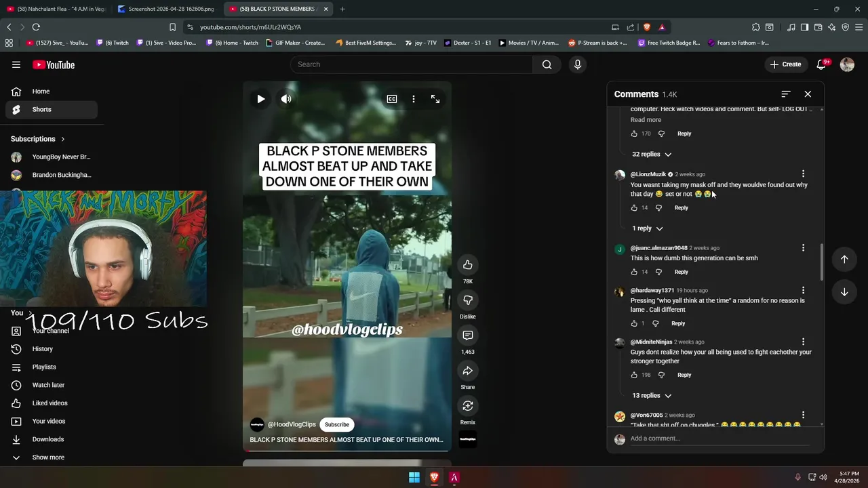This screenshot has width=868, height=488.
Task: Mute the short's volume
Action: click(286, 99)
